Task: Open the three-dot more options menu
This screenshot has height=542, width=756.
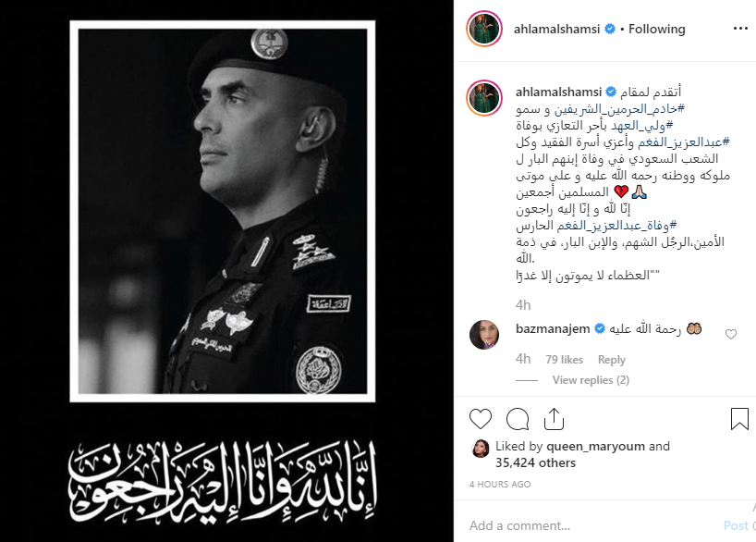Action: pyautogui.click(x=740, y=29)
